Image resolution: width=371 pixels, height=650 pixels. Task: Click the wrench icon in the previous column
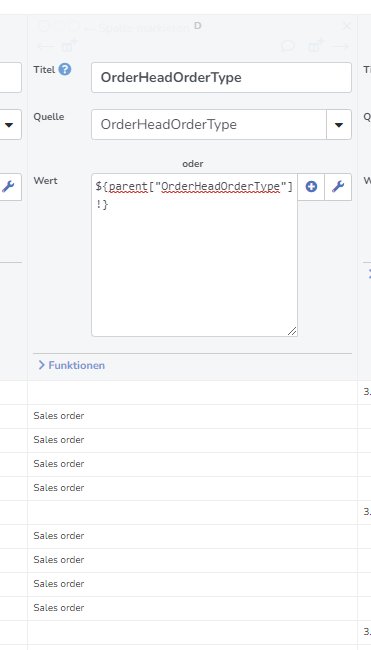tap(8, 187)
